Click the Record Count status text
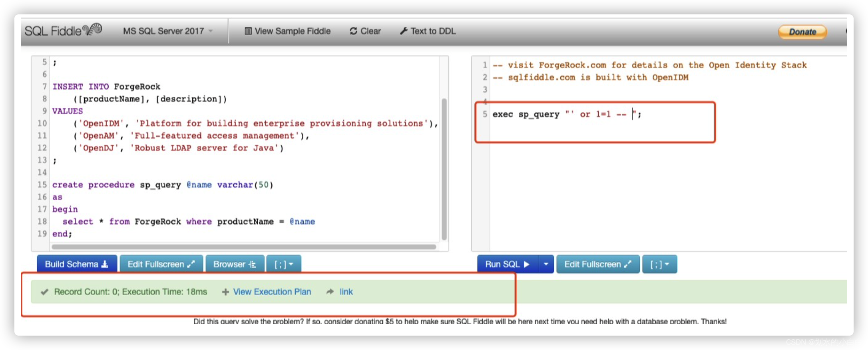 130,292
